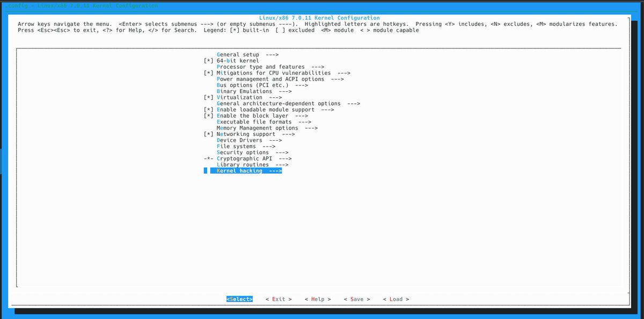Toggle Mitigations for CPU vulnerabilities checkbox
Screen dimensions: 644x319
tap(209, 73)
